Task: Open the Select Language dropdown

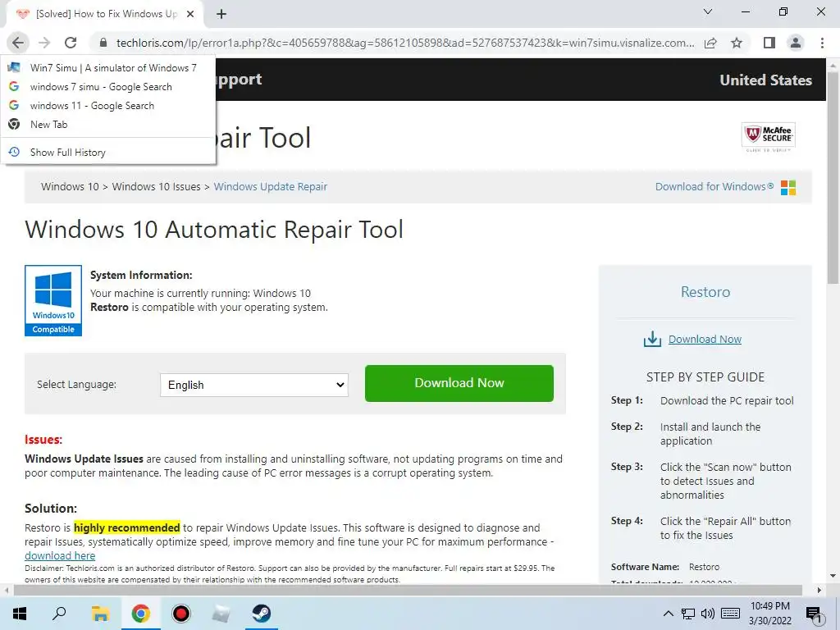Action: coord(254,385)
